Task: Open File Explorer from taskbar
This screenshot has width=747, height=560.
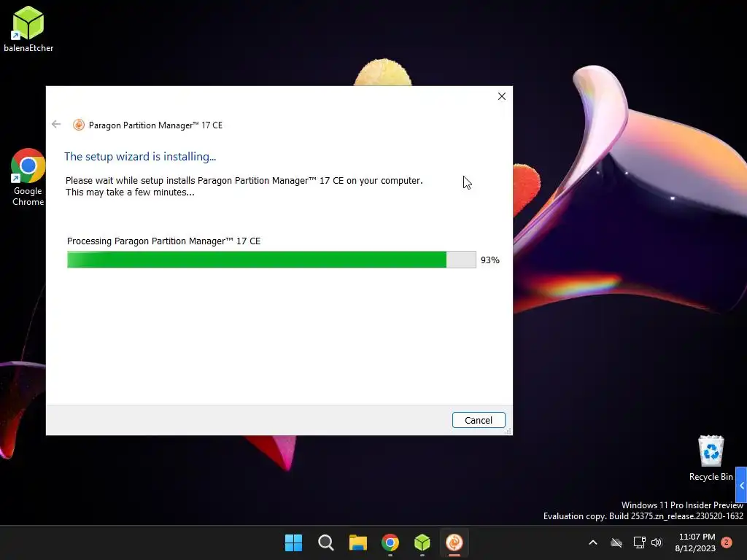Action: click(x=357, y=542)
